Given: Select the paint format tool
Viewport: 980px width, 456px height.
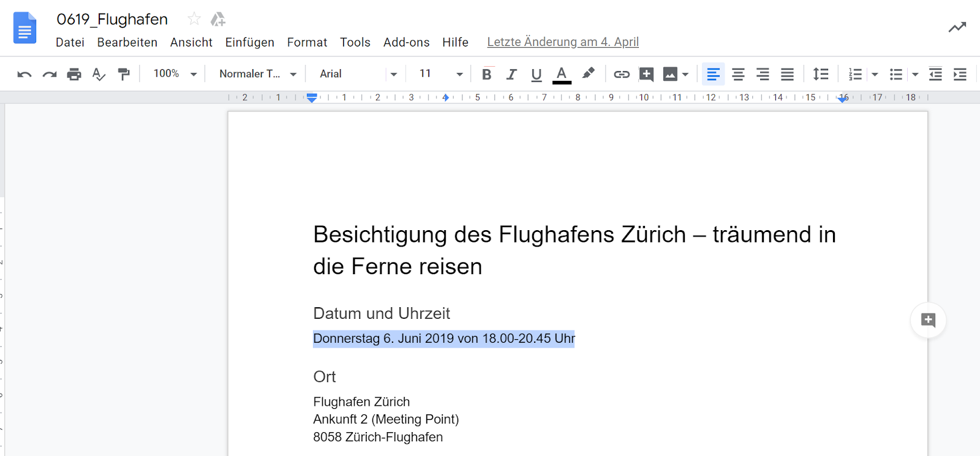Looking at the screenshot, I should pyautogui.click(x=124, y=74).
